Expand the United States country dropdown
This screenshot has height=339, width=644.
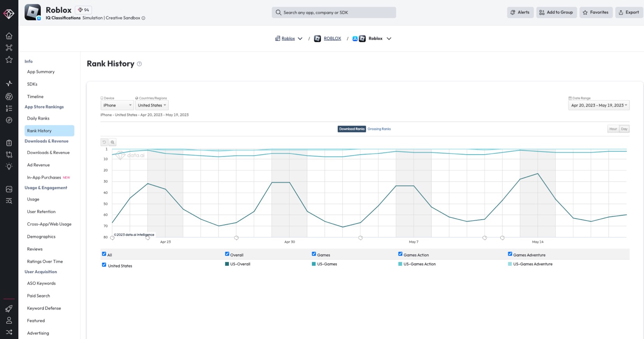152,105
